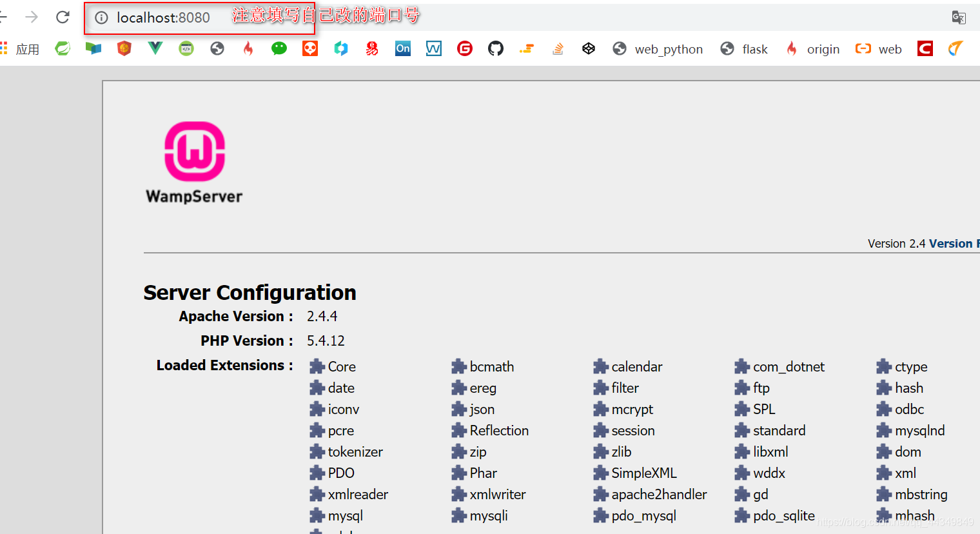The image size is (980, 534).
Task: Click the libxml extension entry
Action: pyautogui.click(x=761, y=451)
